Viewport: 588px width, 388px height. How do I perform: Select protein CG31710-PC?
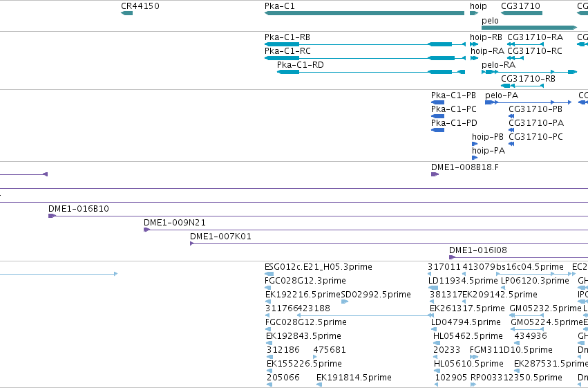(x=511, y=144)
